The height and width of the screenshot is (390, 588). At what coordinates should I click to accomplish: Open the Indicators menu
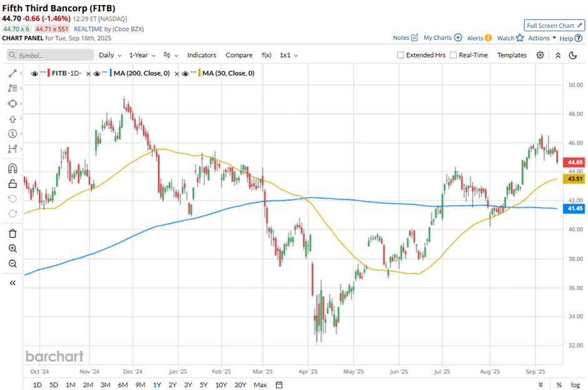[x=202, y=55]
